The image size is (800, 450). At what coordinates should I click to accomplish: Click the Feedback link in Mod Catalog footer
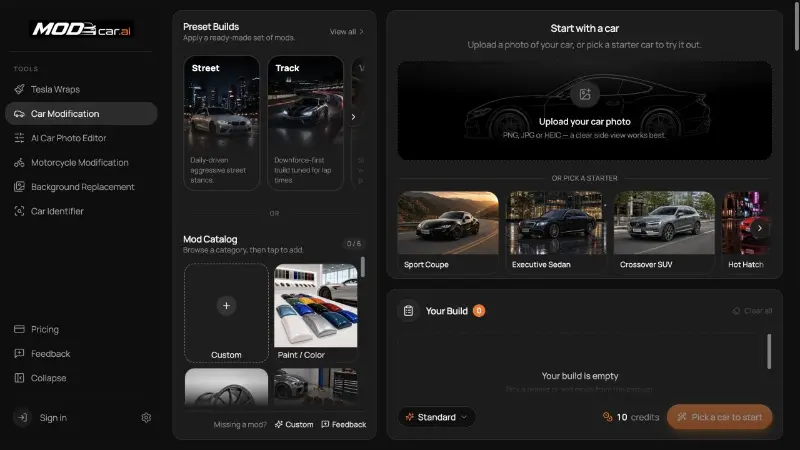[x=343, y=424]
